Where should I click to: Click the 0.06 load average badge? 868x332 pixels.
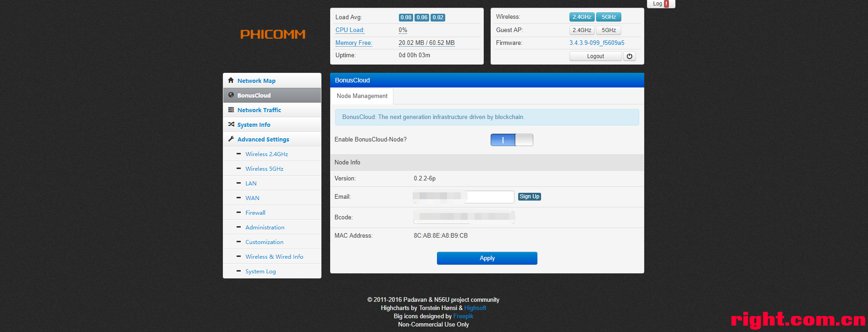point(422,17)
